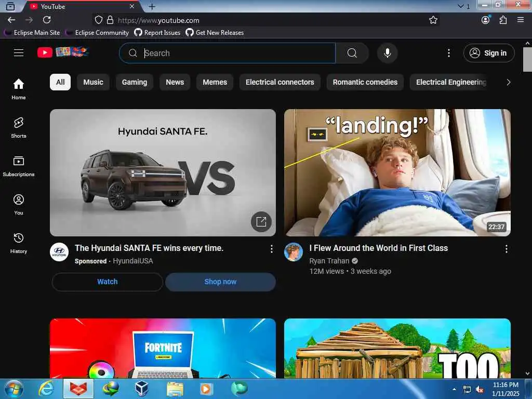
Task: Open the wooden hut Fortnite thumbnail
Action: pyautogui.click(x=397, y=349)
